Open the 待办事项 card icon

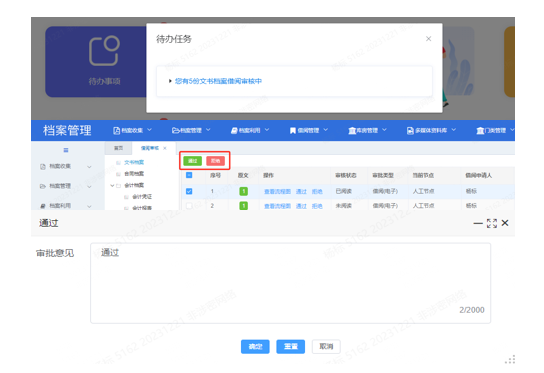pyautogui.click(x=104, y=51)
